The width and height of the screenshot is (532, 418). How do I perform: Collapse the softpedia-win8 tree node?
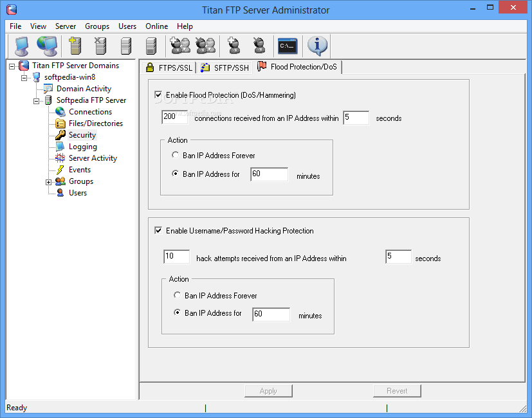pyautogui.click(x=24, y=78)
